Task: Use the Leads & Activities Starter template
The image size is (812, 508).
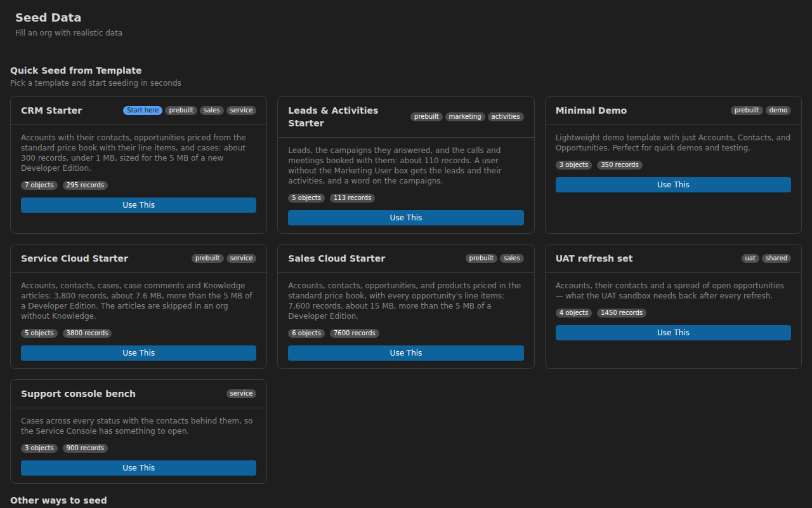Action: 406,218
